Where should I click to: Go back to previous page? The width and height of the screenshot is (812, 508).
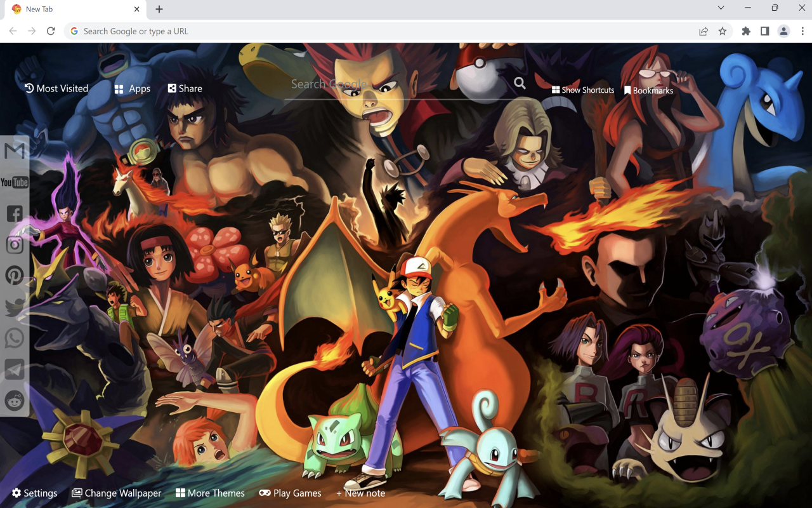(x=13, y=31)
